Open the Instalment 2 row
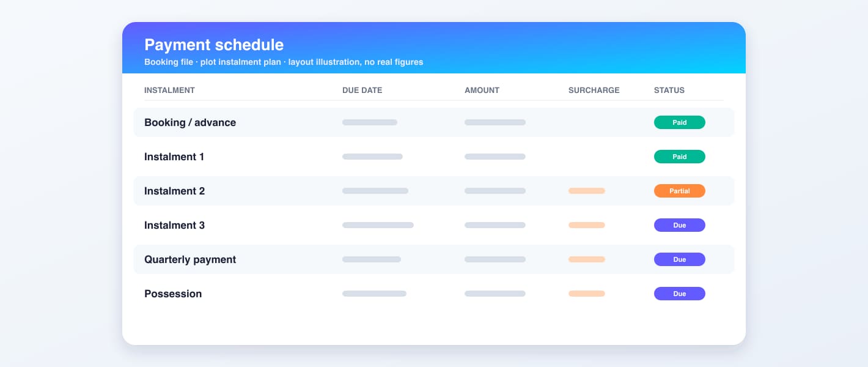Screen dimensions: 868x367 [x=434, y=191]
